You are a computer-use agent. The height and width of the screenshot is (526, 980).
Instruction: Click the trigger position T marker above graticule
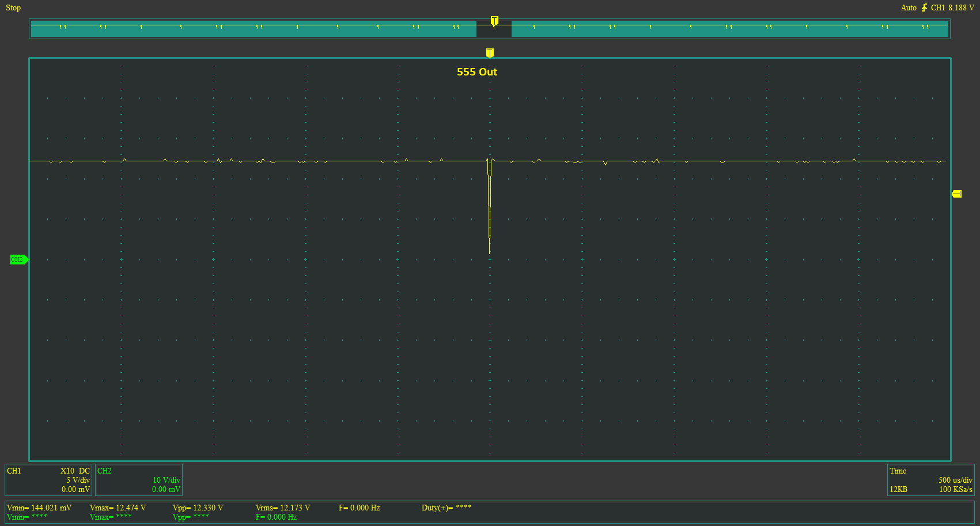click(x=490, y=52)
